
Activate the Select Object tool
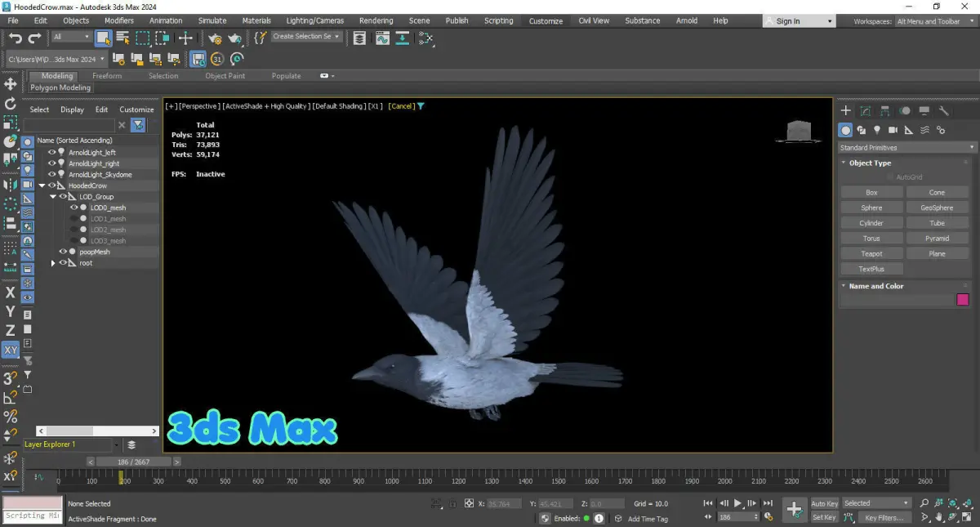[103, 38]
